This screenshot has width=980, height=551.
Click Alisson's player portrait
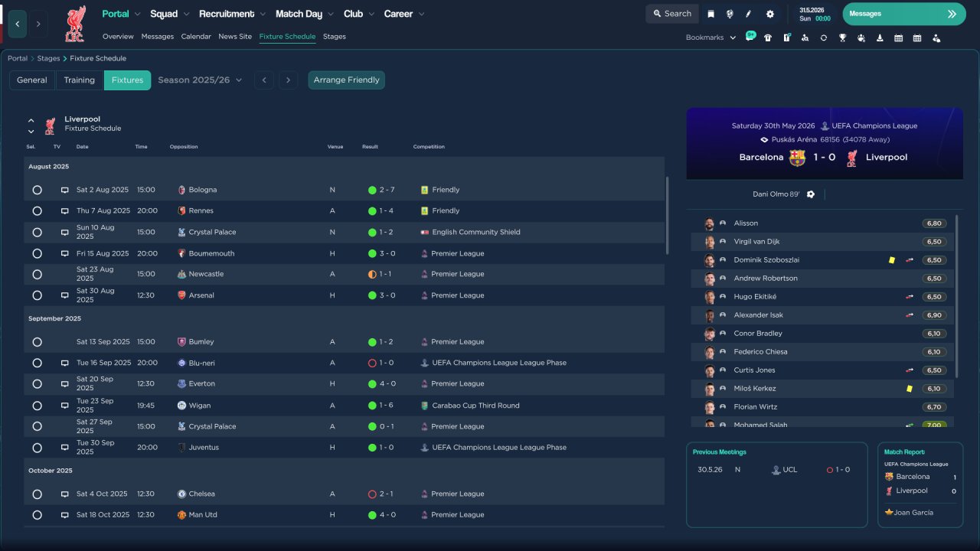(x=710, y=223)
